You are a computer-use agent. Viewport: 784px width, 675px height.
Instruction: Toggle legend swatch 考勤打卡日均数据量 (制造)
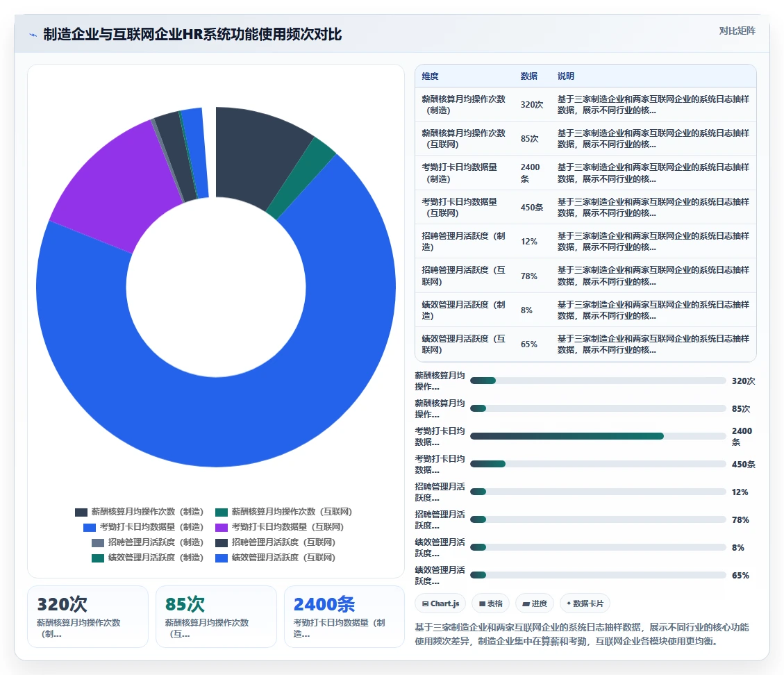click(x=90, y=527)
